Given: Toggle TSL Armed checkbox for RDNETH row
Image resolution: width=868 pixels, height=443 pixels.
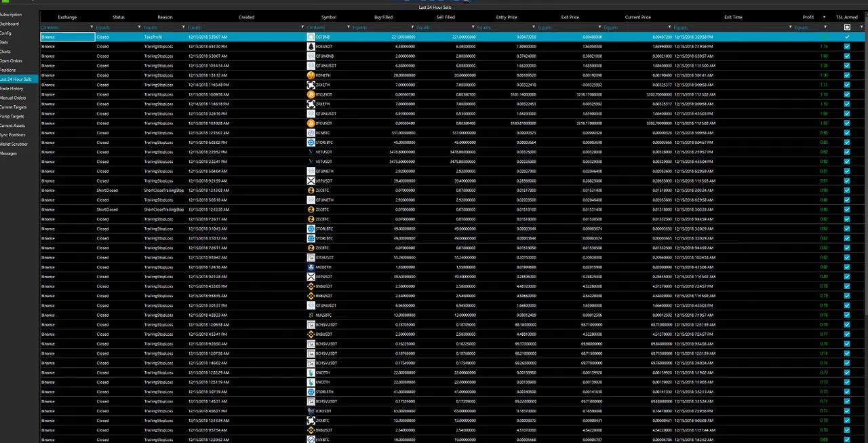Looking at the screenshot, I should [x=846, y=75].
